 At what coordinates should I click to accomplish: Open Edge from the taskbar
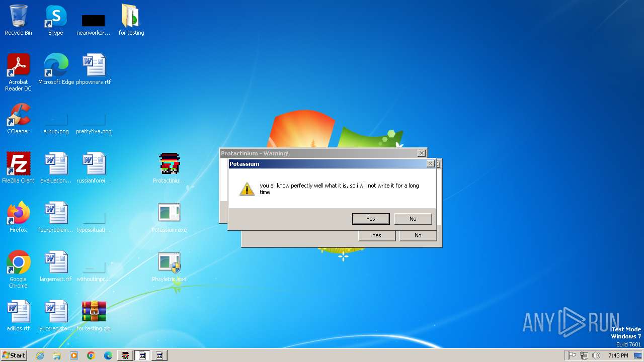108,355
